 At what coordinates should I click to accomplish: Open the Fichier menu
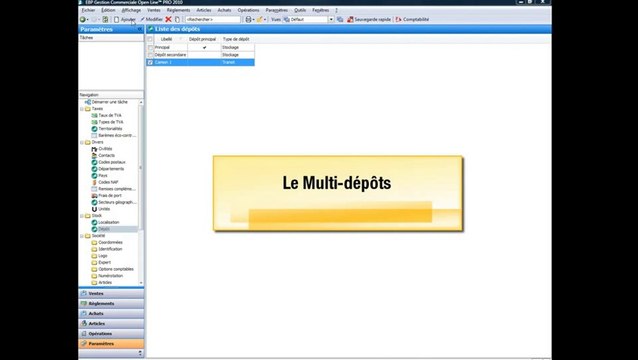tap(88, 10)
